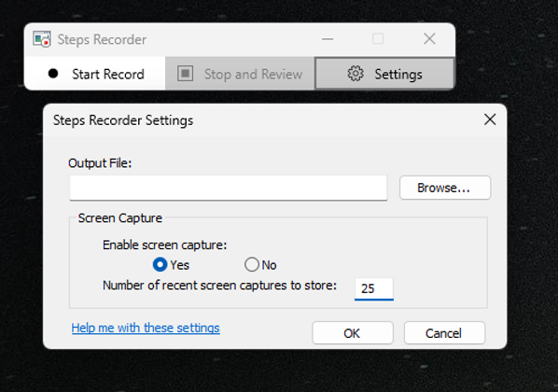Click the Steps Recorder app icon in title bar
The image size is (558, 392).
point(42,39)
